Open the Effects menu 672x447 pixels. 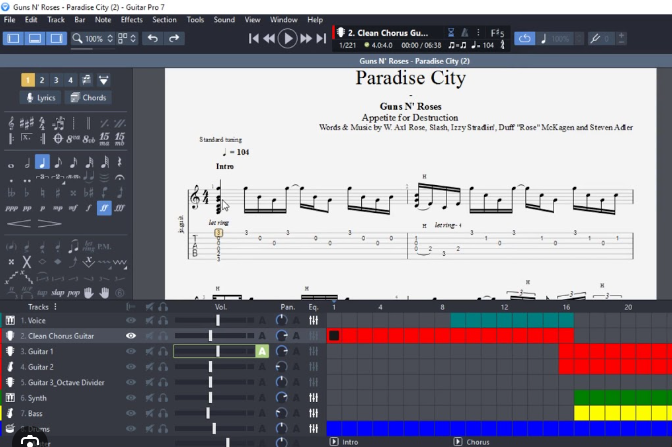coord(131,19)
